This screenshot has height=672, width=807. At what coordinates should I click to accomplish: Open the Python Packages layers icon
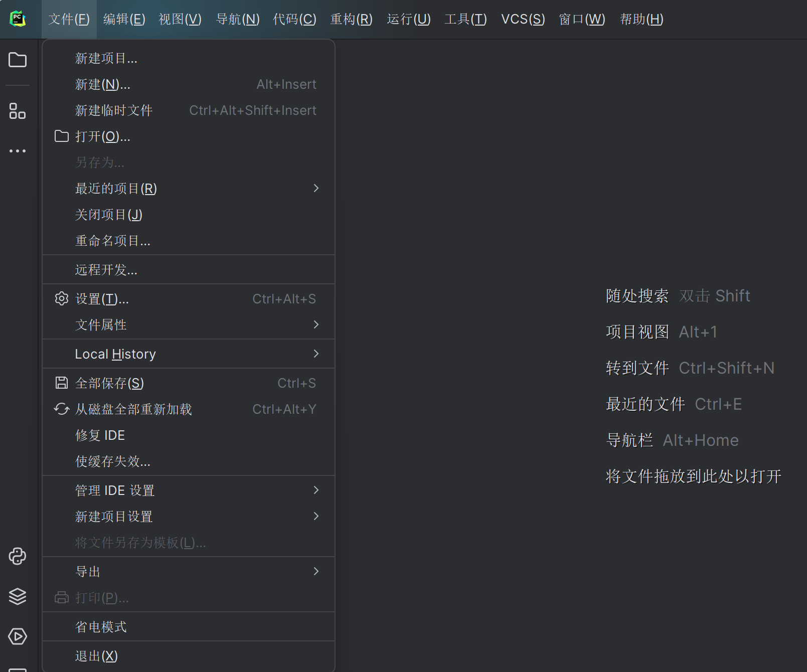pyautogui.click(x=18, y=596)
